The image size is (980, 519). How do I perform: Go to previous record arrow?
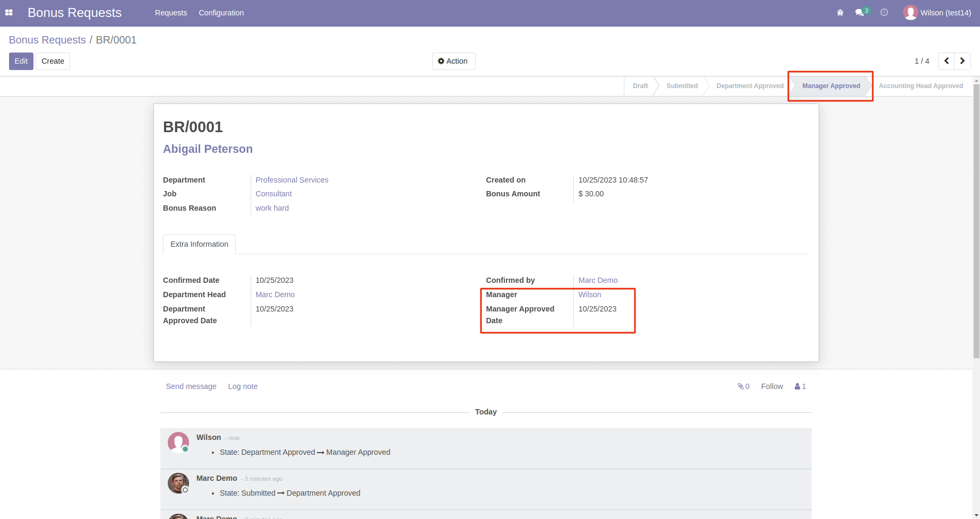(x=946, y=61)
